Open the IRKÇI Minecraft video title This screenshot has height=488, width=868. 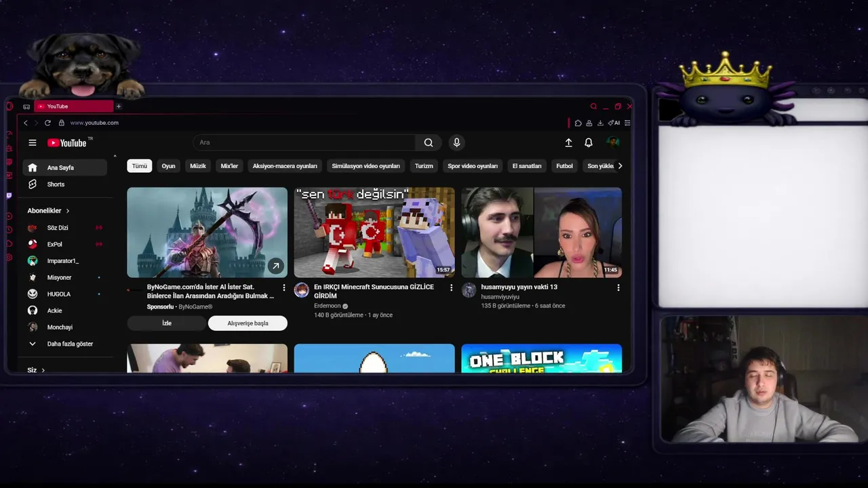coord(374,291)
